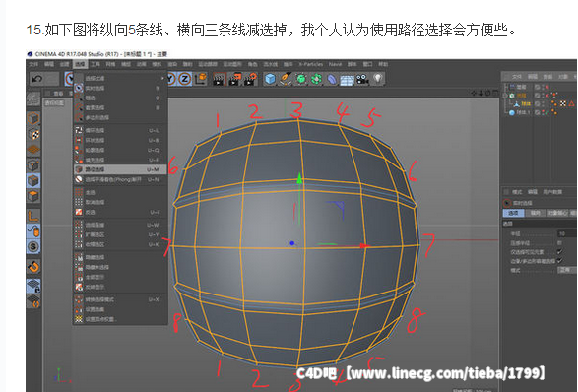This screenshot has height=392, width=578.
Task: Click the Render to Picture Viewer icon
Action: pyautogui.click(x=234, y=79)
